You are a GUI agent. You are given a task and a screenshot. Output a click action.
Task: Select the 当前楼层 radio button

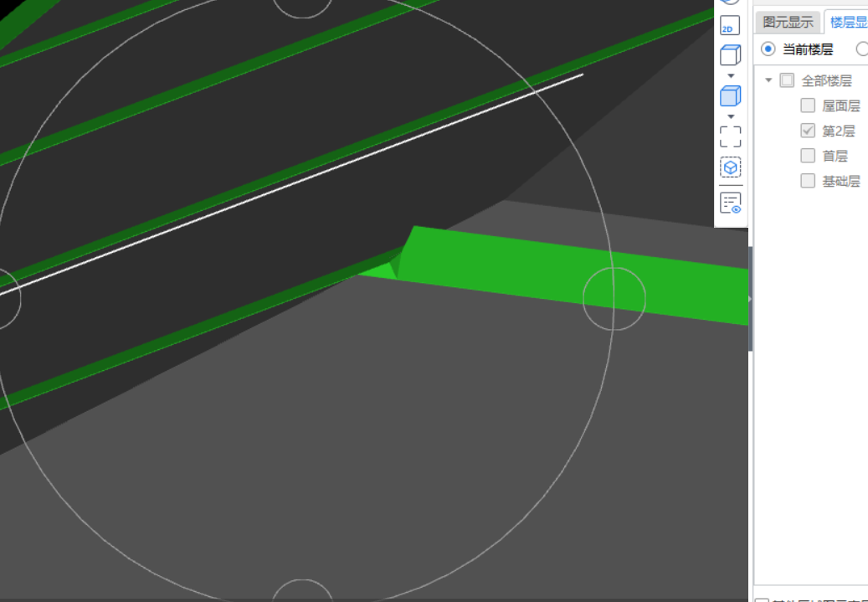tap(768, 49)
